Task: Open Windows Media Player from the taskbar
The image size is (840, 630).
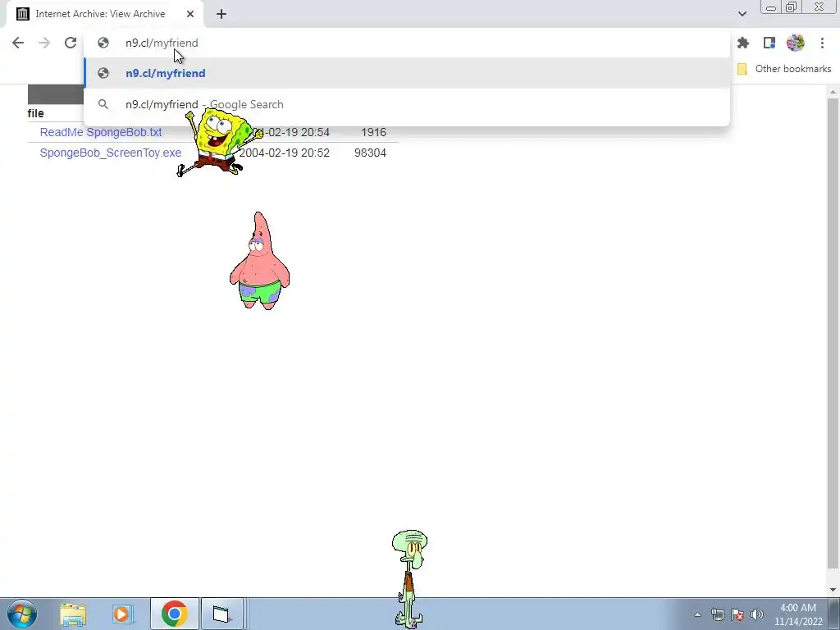Action: [123, 614]
